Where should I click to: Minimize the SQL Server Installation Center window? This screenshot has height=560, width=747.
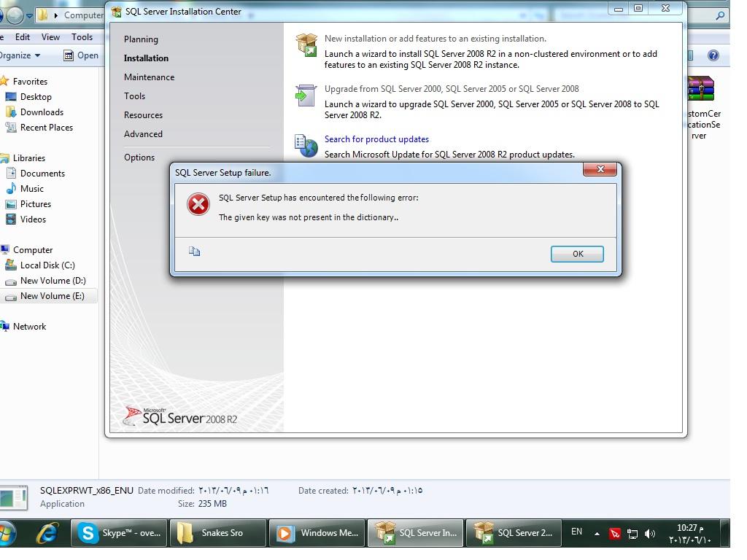[x=619, y=9]
